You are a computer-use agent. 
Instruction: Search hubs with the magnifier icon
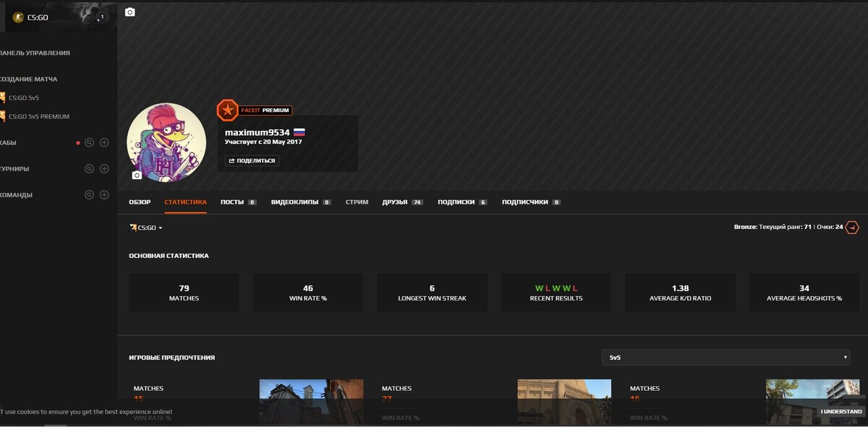(x=89, y=142)
